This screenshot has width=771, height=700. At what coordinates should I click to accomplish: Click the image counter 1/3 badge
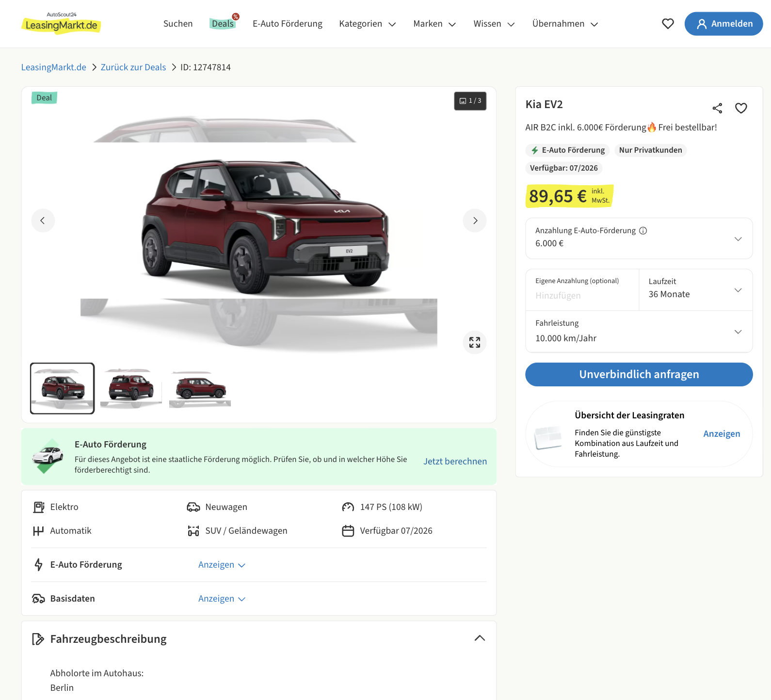point(470,101)
